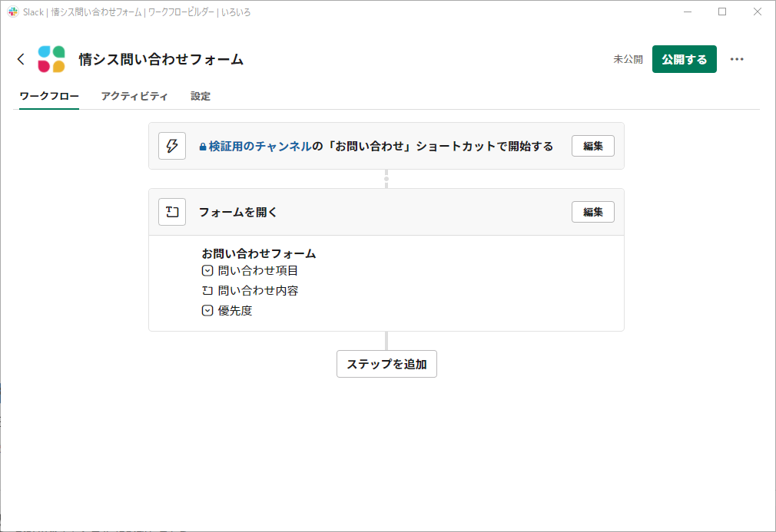Open the 設定 tab
The width and height of the screenshot is (776, 532).
200,96
